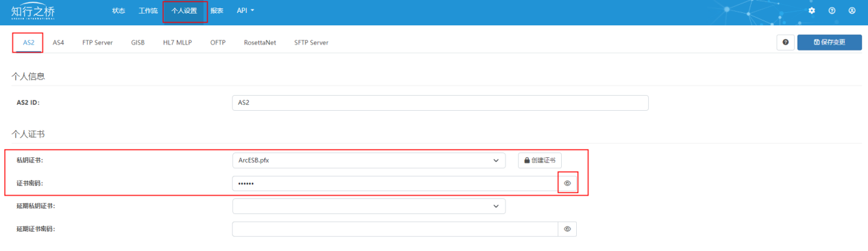Click the AS2 ID input field
Screen dimensions: 868x251
click(x=441, y=103)
